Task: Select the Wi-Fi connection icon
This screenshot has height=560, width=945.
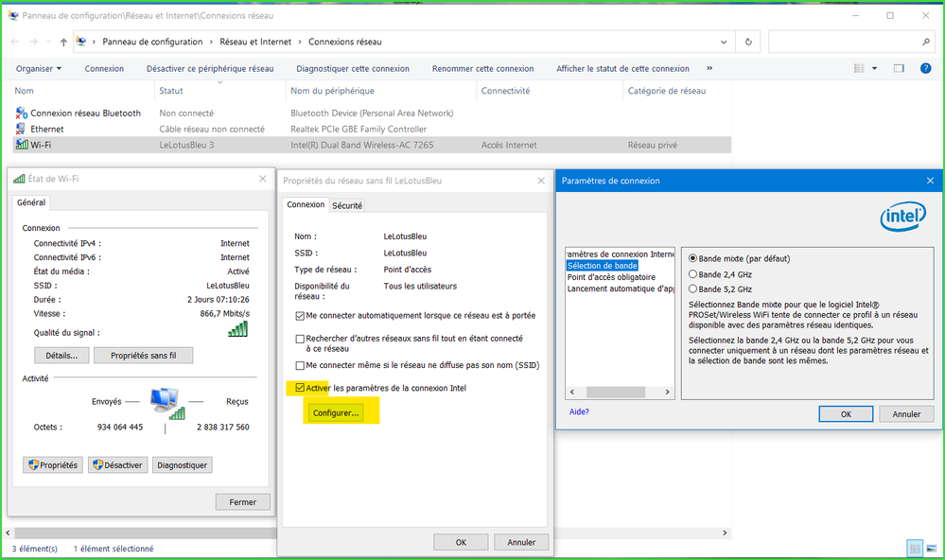Action: [x=22, y=145]
